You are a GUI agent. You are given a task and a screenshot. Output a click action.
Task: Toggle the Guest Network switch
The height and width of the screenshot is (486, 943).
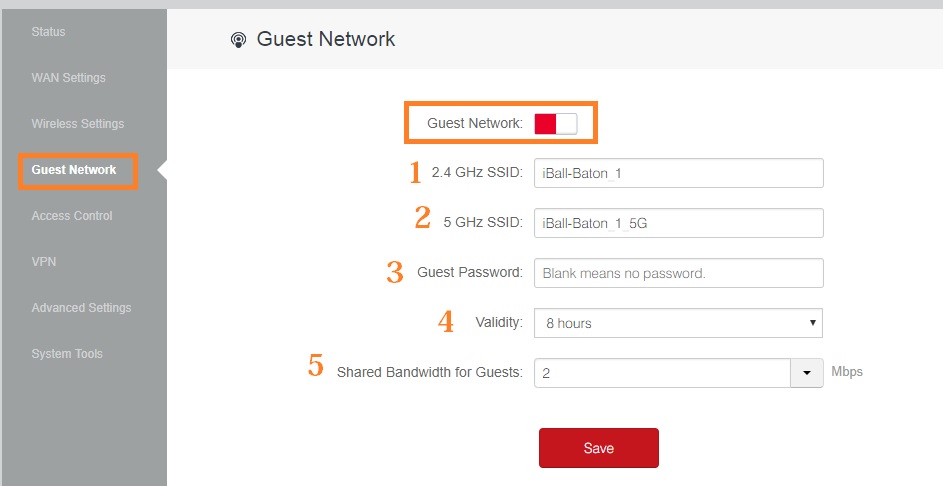point(556,123)
